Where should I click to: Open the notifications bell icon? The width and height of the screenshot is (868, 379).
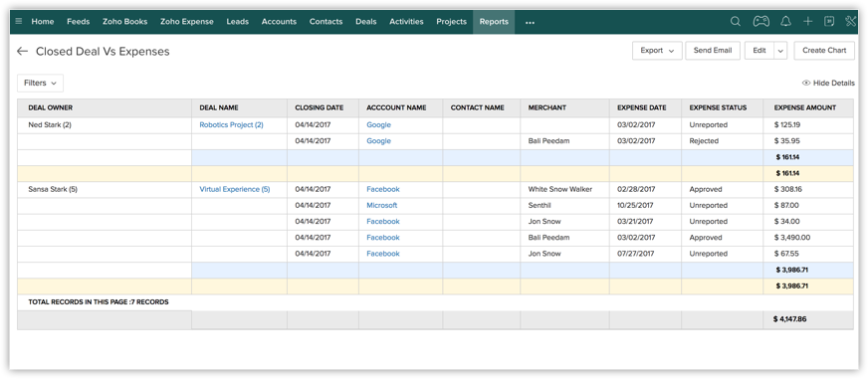[785, 22]
